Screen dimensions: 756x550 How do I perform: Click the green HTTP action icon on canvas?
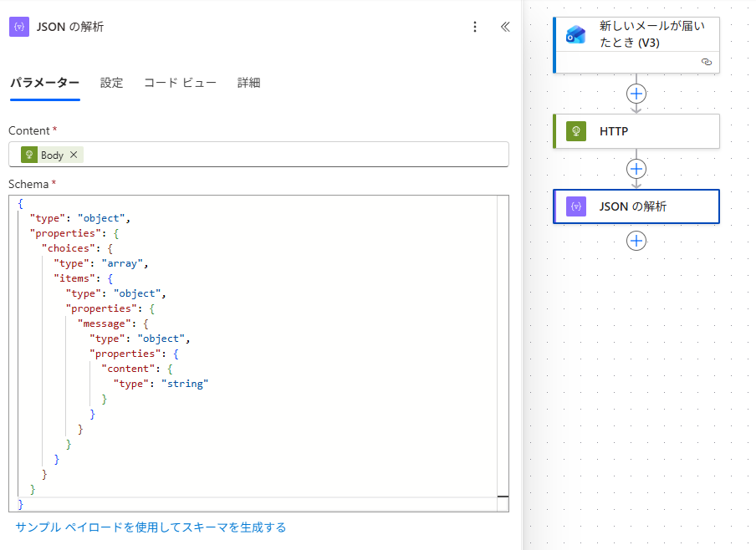pyautogui.click(x=575, y=131)
